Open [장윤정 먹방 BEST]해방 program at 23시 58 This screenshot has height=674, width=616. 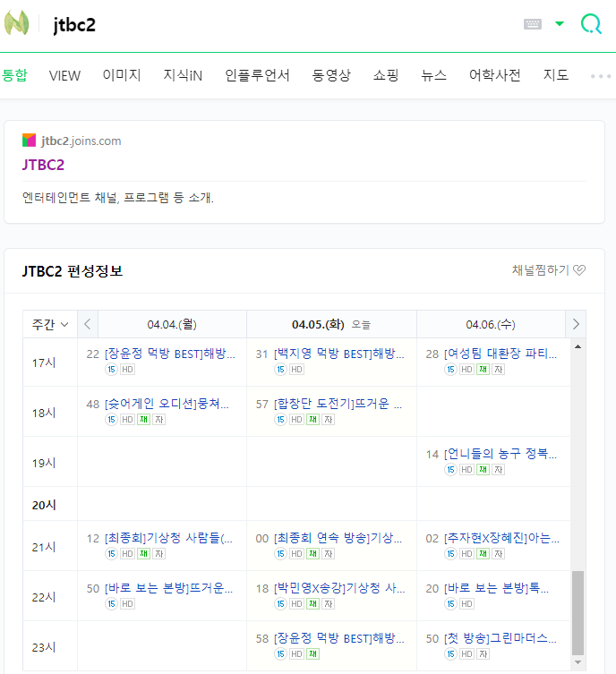tap(339, 638)
